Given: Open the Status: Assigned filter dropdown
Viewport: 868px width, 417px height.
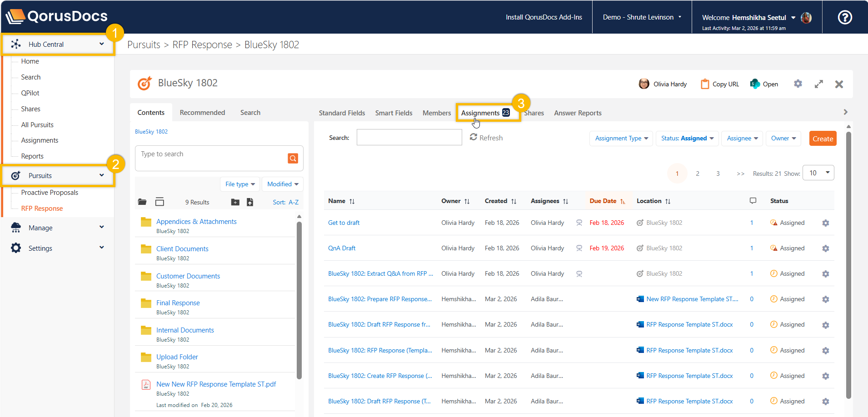Looking at the screenshot, I should (x=687, y=139).
